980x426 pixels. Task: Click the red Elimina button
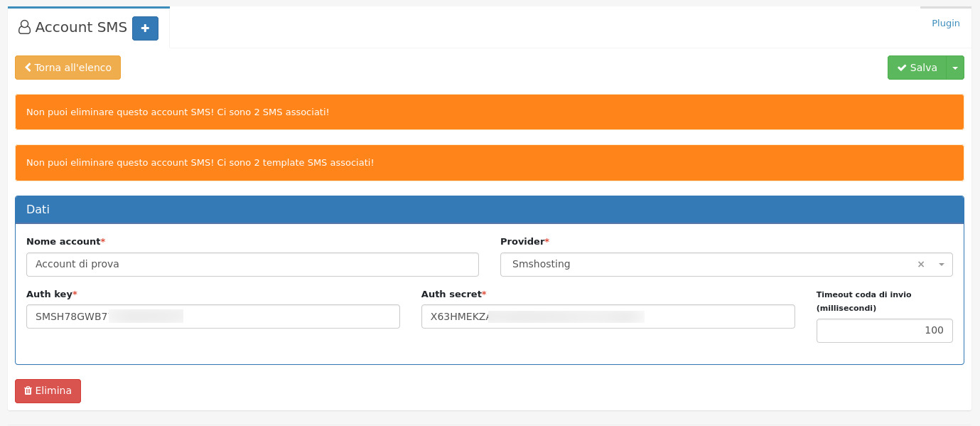tap(48, 391)
